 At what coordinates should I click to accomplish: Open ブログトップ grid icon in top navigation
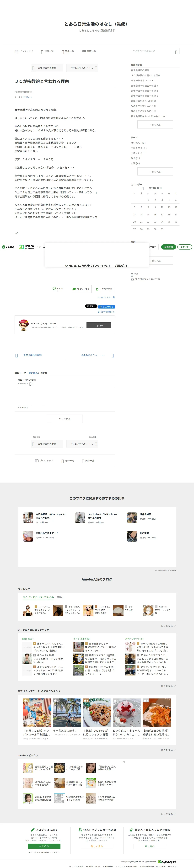point(16,52)
